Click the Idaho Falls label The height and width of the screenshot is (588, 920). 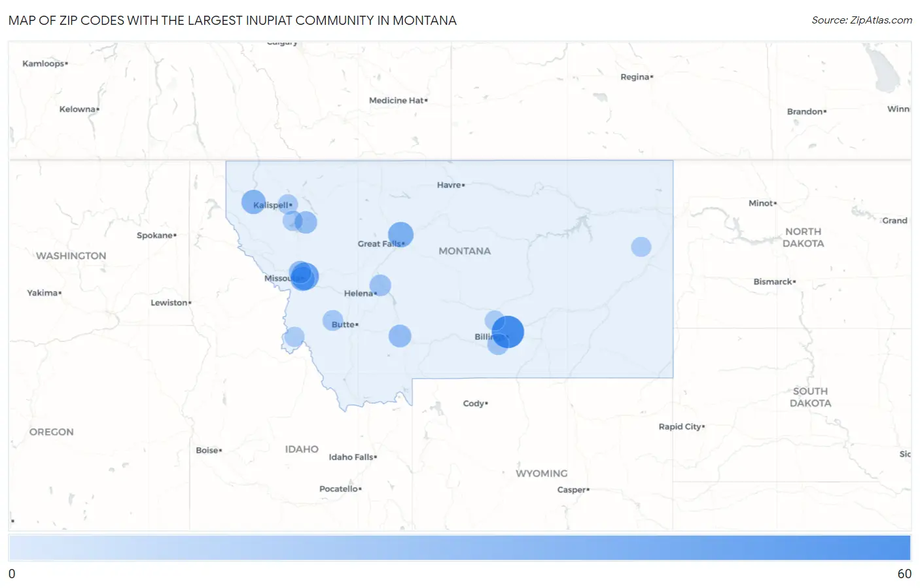coord(353,457)
